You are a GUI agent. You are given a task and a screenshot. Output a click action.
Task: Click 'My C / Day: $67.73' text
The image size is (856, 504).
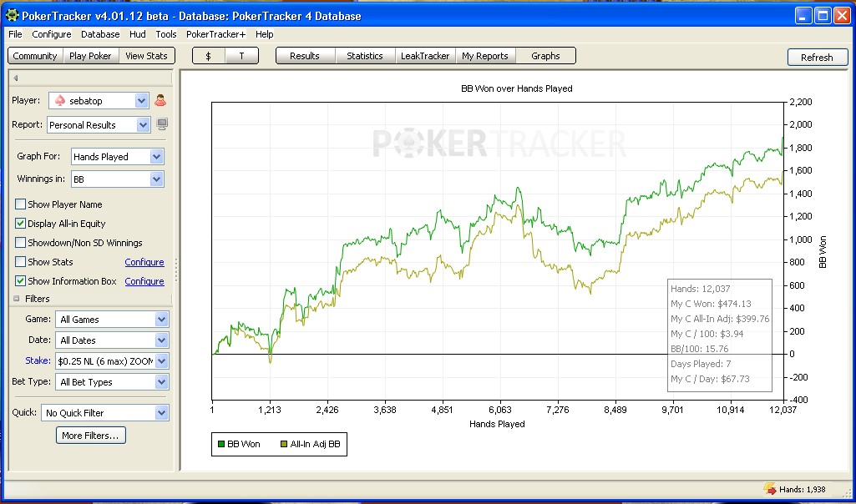[710, 379]
